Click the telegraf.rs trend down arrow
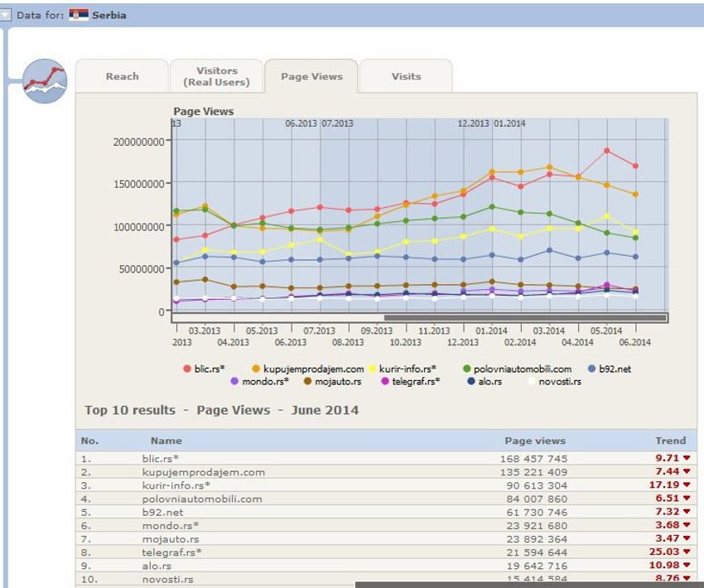This screenshot has height=588, width=704. (687, 552)
